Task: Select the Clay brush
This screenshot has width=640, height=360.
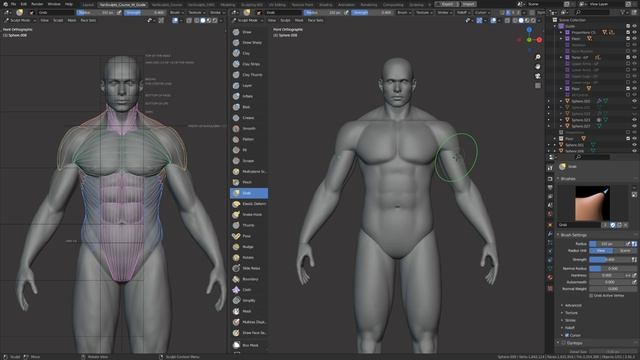Action: 249,53
